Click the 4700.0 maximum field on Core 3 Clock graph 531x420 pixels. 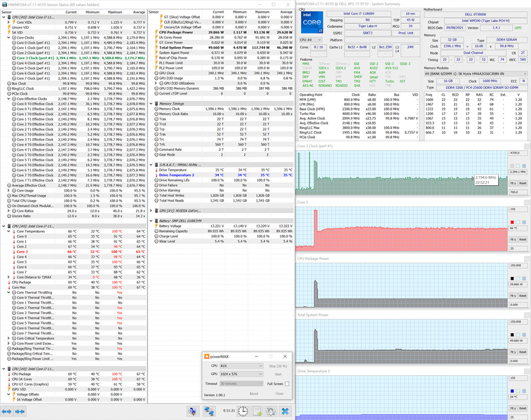[x=518, y=153]
